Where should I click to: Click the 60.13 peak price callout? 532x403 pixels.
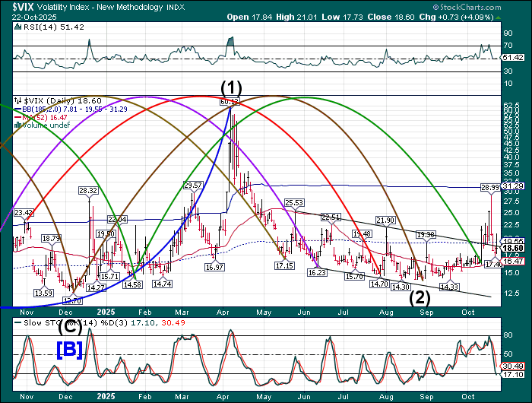230,101
